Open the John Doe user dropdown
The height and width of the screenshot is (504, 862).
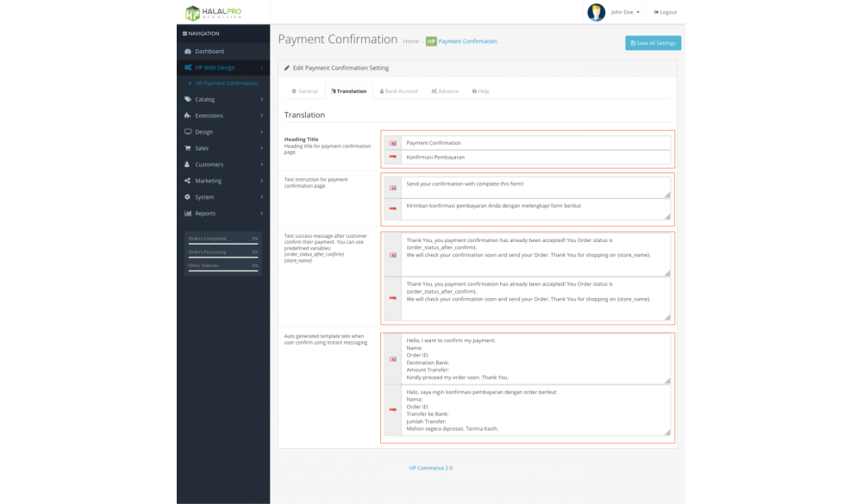[x=625, y=12]
